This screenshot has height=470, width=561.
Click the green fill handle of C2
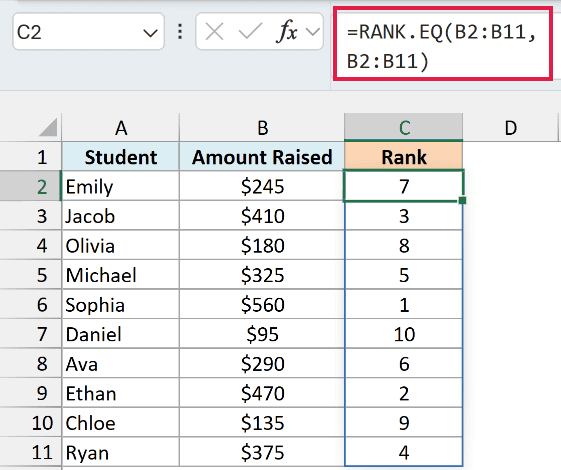pyautogui.click(x=462, y=200)
